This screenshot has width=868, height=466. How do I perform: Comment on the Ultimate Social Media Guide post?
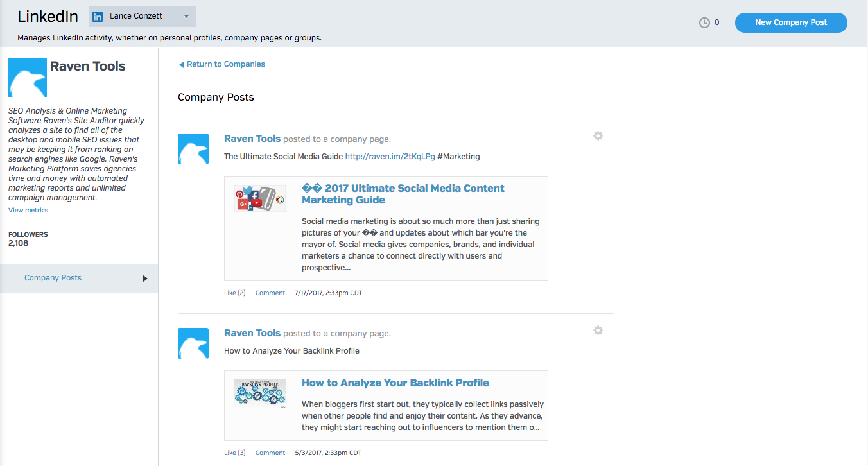[270, 293]
